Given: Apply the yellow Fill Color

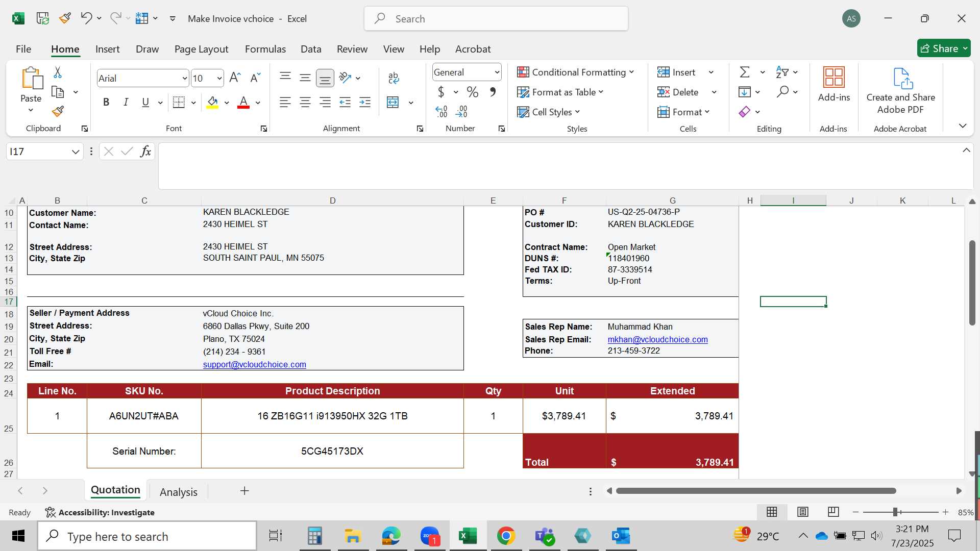Looking at the screenshot, I should click(x=213, y=103).
